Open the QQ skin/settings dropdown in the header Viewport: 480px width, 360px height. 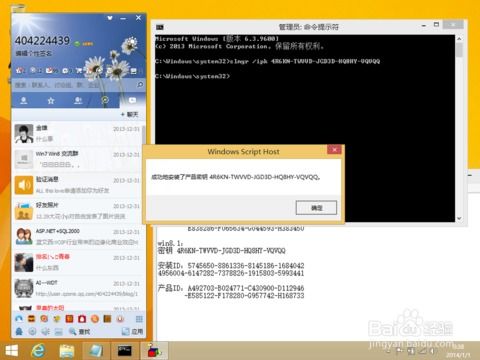click(110, 18)
